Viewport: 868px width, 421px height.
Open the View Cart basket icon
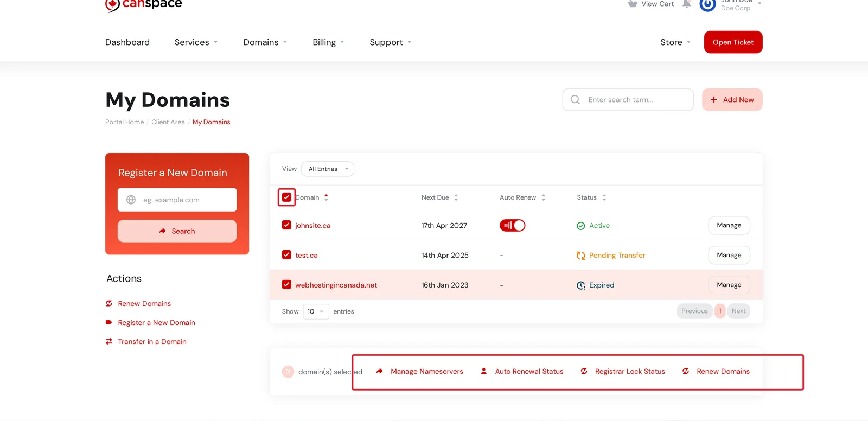tap(633, 4)
